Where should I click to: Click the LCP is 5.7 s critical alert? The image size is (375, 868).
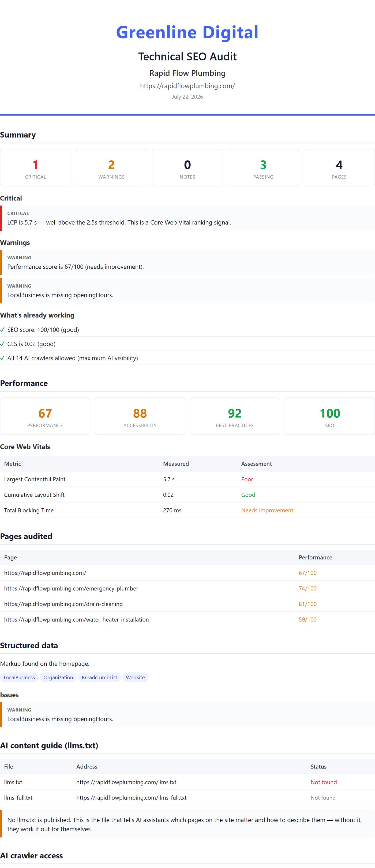coord(187,218)
